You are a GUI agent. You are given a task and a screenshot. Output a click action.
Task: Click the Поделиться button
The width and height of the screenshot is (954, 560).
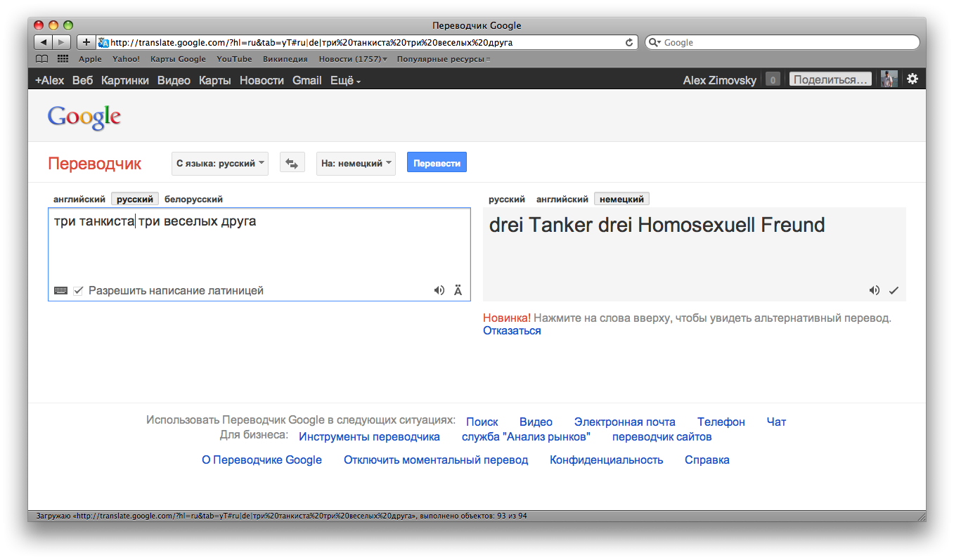(830, 79)
